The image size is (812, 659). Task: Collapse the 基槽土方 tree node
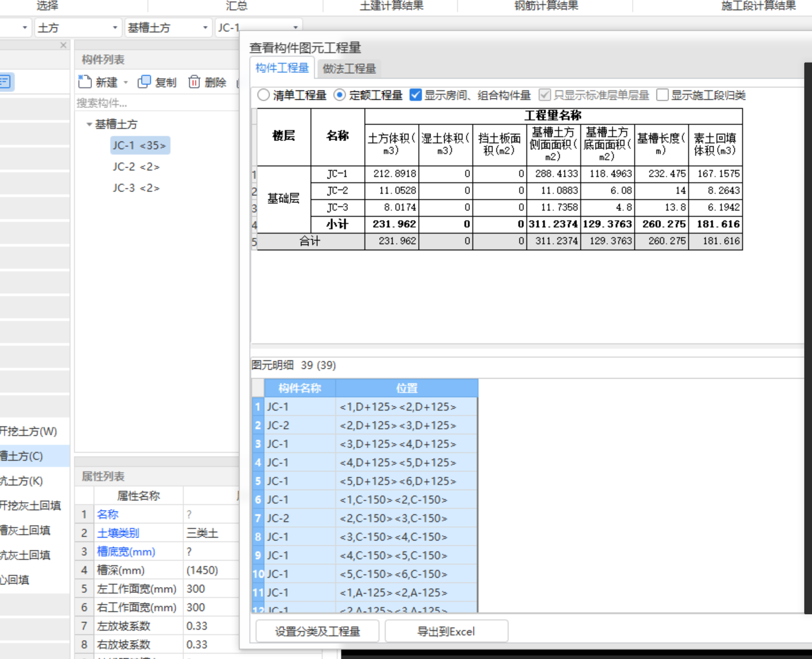pyautogui.click(x=89, y=124)
